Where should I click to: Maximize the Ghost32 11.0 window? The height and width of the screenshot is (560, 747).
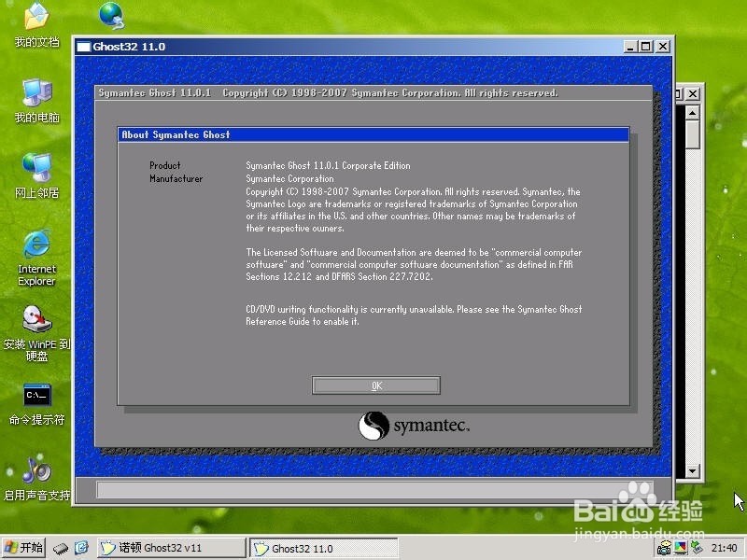coord(646,47)
